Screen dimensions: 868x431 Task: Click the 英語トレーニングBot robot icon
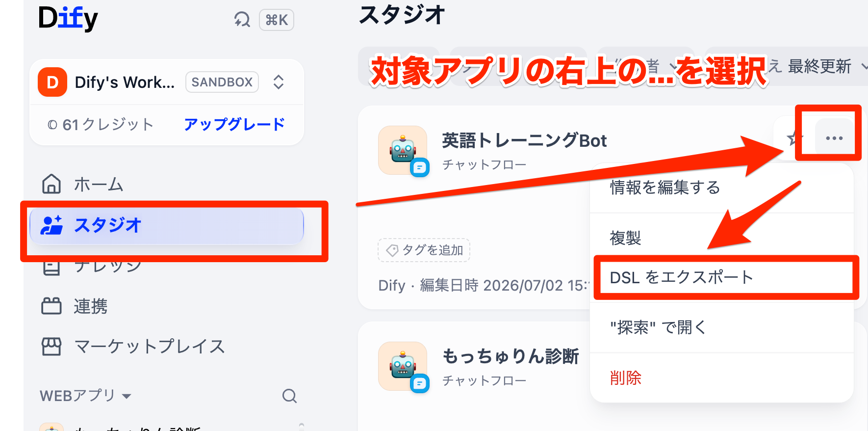point(403,150)
